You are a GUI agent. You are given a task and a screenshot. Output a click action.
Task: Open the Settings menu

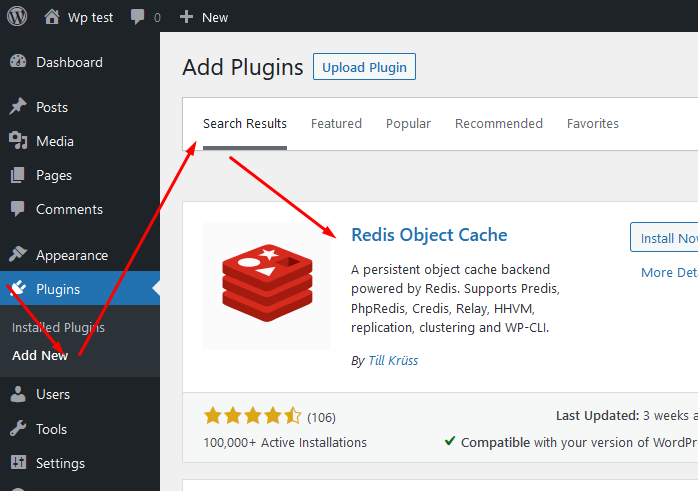point(60,463)
